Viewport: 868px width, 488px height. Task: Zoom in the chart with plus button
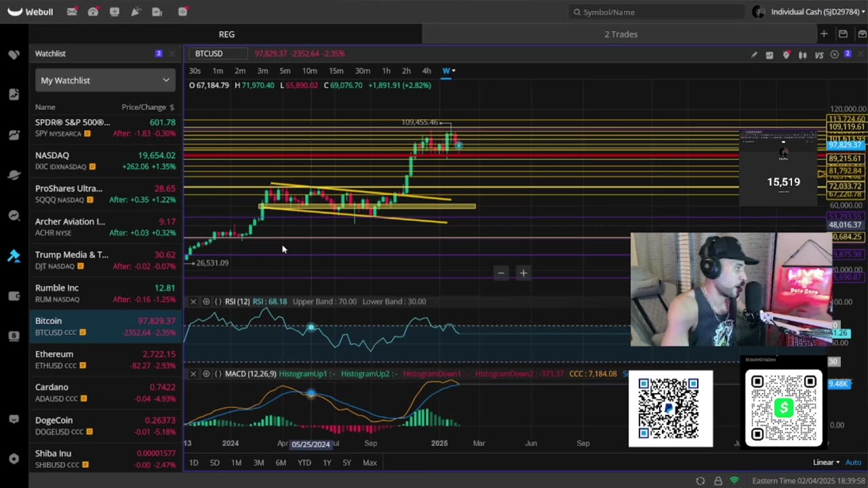(x=524, y=272)
